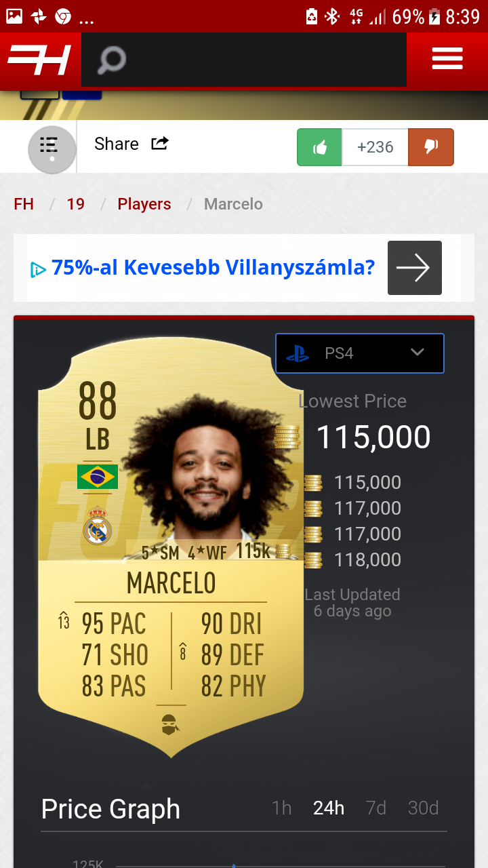Open the round list menu icon
Screen dimensions: 488x868
pyautogui.click(x=52, y=149)
